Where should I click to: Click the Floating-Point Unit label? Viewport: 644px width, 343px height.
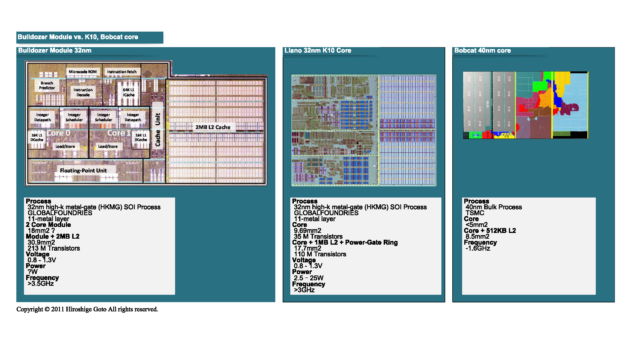click(83, 171)
